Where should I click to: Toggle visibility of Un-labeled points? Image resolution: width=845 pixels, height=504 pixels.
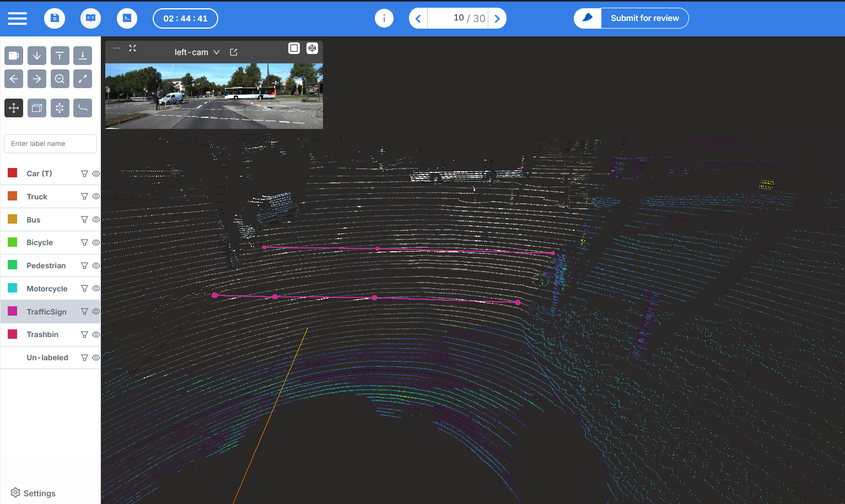click(x=96, y=357)
